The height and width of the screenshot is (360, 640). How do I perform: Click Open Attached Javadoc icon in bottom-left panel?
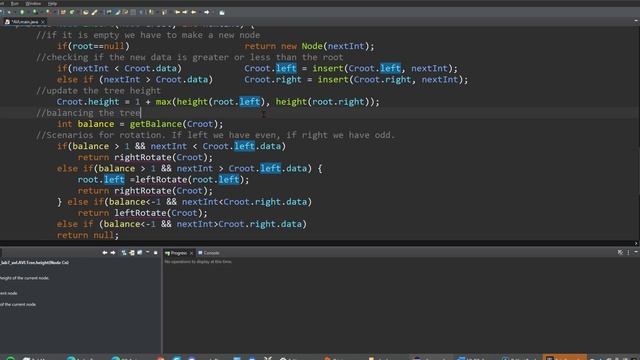click(x=132, y=253)
